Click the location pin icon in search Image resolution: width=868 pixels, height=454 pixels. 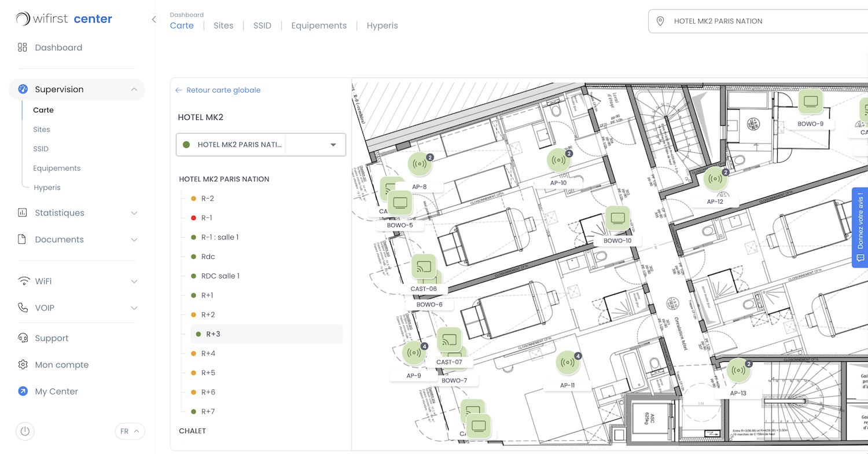(660, 21)
